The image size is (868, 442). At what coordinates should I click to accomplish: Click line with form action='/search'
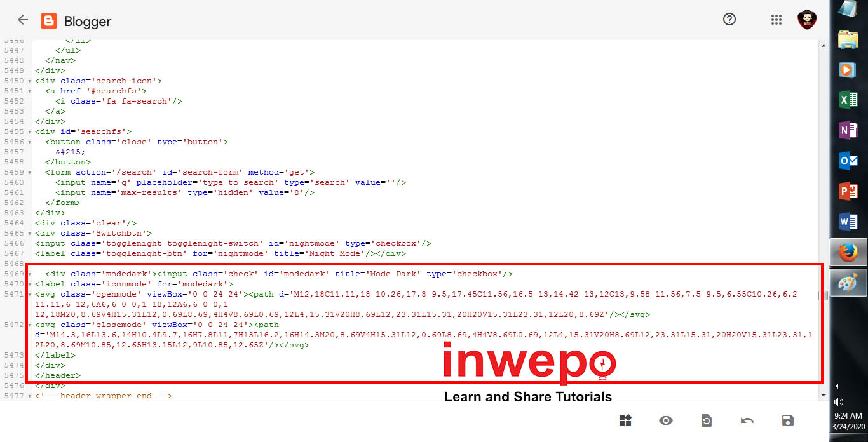click(x=180, y=172)
